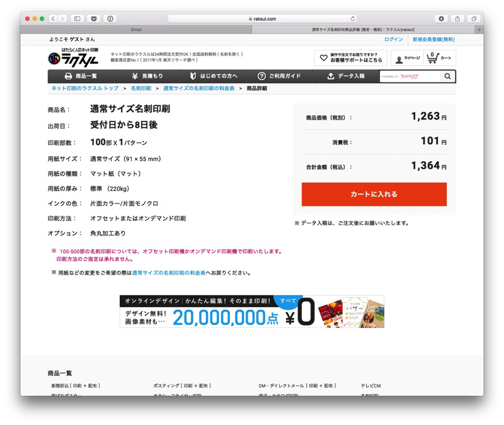Viewport: 504px width, 425px height.
Task: Open the 見積もり menu
Action: [x=147, y=76]
